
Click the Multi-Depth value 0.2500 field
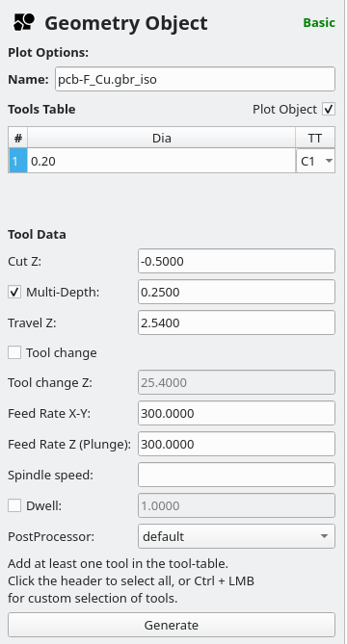coord(236,292)
